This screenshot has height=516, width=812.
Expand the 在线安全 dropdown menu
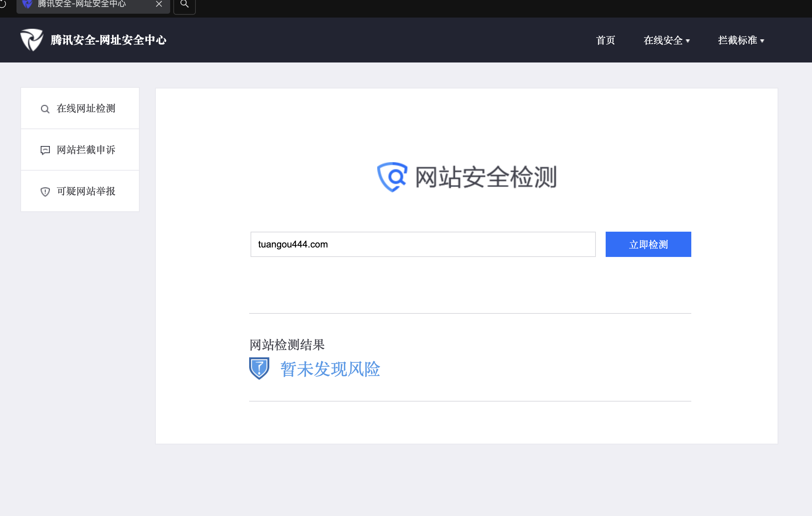pos(666,40)
